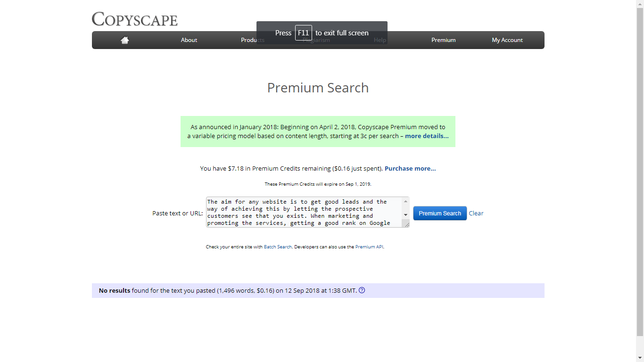Click the text area's scroll up arrow
Viewport: 644px width, 362px height.
click(405, 201)
